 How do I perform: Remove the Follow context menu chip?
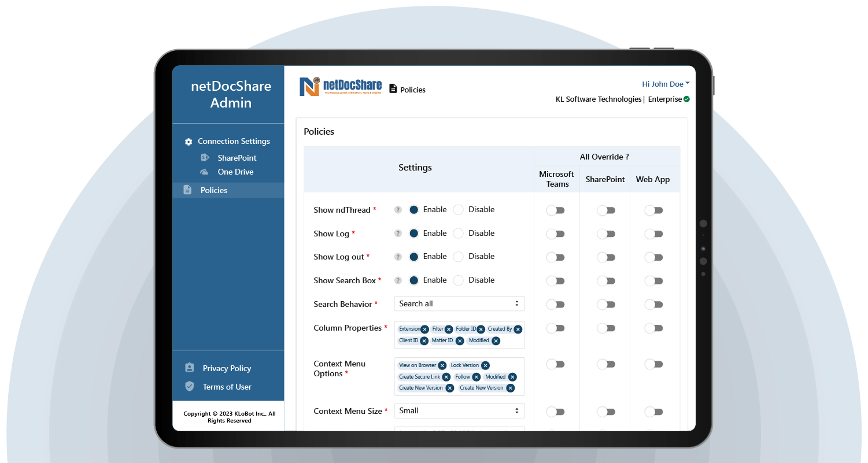coord(476,377)
